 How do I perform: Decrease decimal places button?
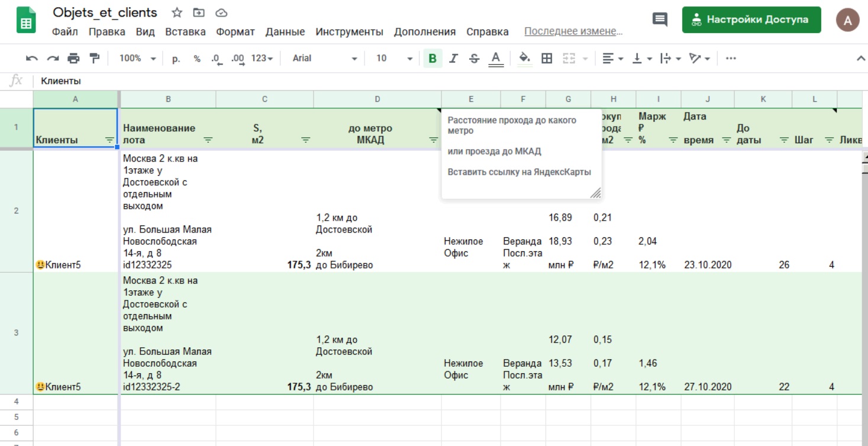216,58
